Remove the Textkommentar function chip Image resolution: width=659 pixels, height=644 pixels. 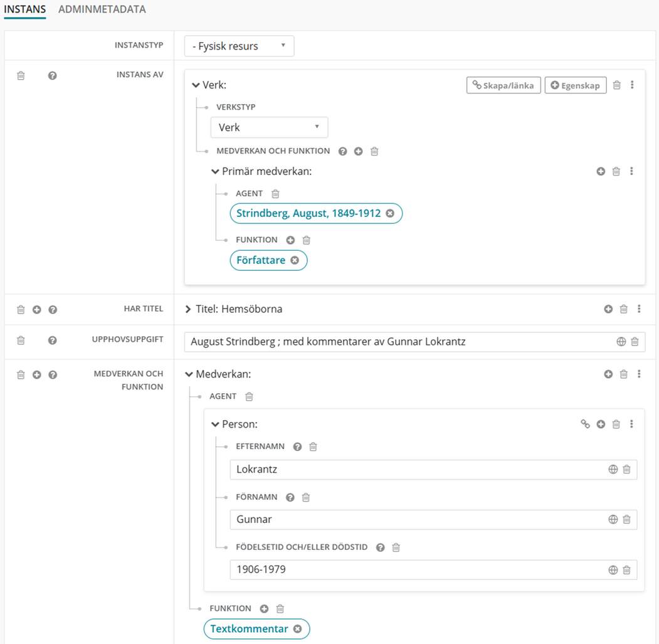298,629
